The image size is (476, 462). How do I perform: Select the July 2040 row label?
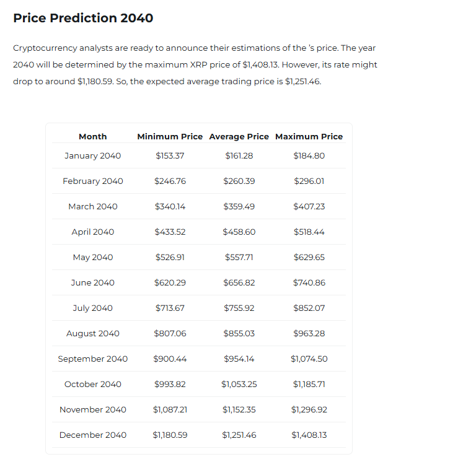(x=93, y=308)
